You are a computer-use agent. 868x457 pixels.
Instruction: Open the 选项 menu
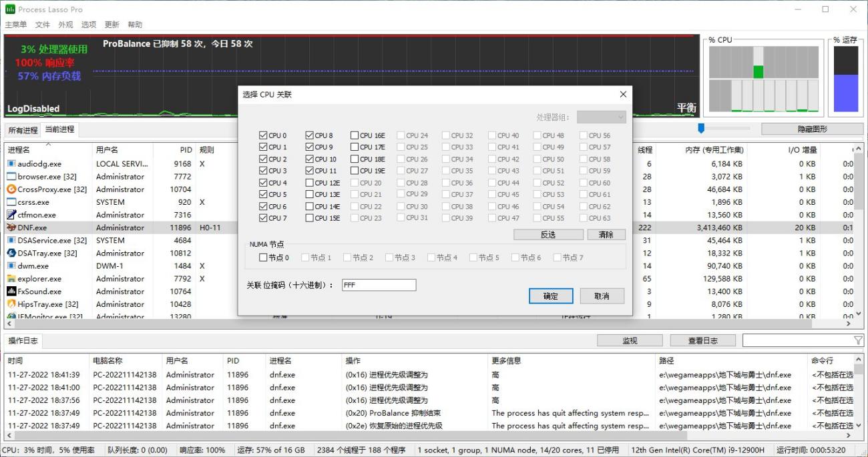[89, 24]
